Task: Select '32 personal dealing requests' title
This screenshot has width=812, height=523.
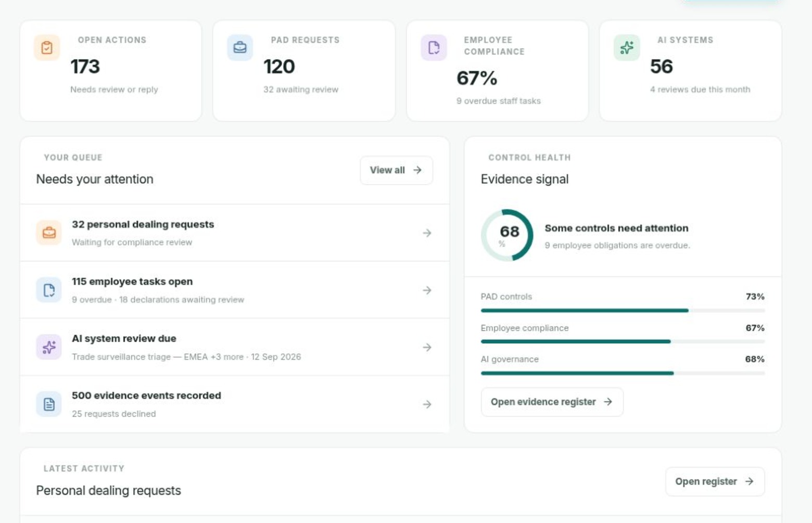Action: pyautogui.click(x=143, y=224)
